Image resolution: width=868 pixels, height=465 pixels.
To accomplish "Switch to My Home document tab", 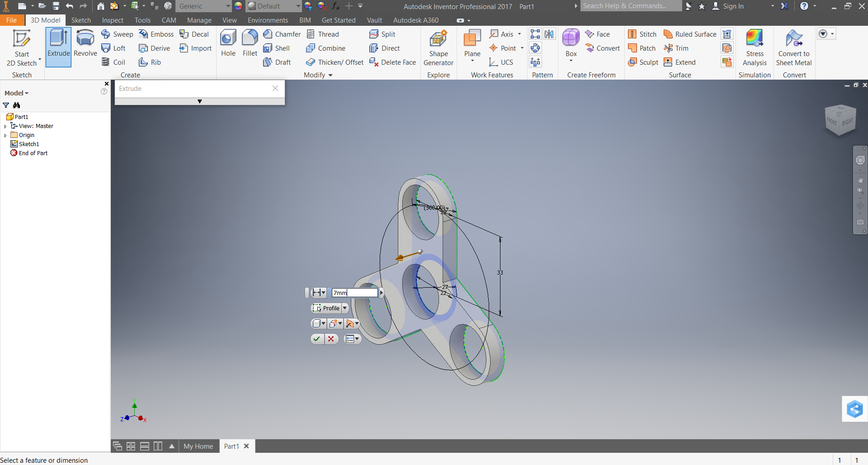I will pyautogui.click(x=198, y=446).
